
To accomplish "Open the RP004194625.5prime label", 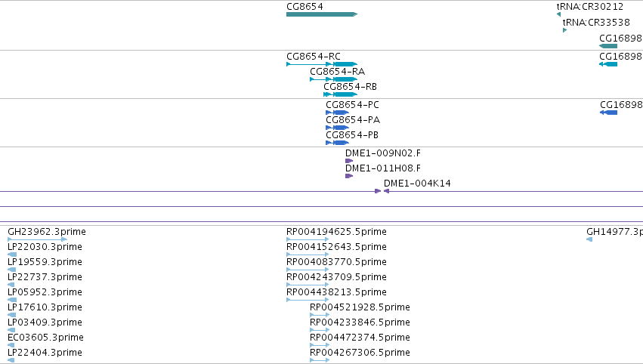I will (x=336, y=232).
